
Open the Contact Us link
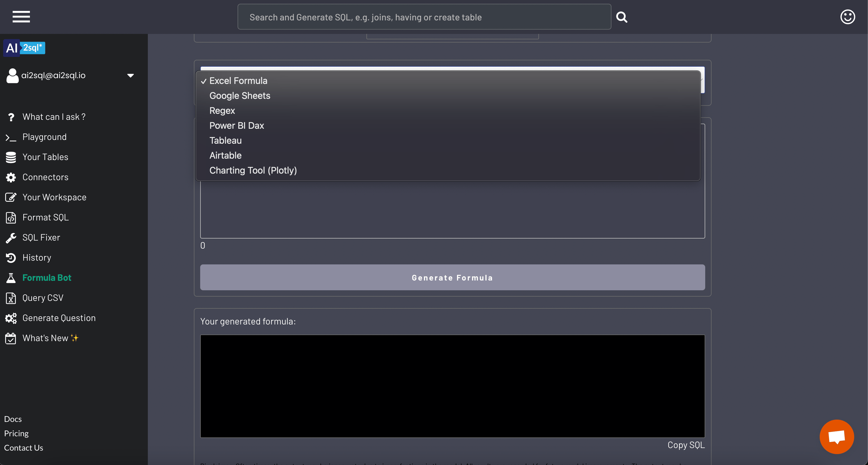pyautogui.click(x=24, y=448)
